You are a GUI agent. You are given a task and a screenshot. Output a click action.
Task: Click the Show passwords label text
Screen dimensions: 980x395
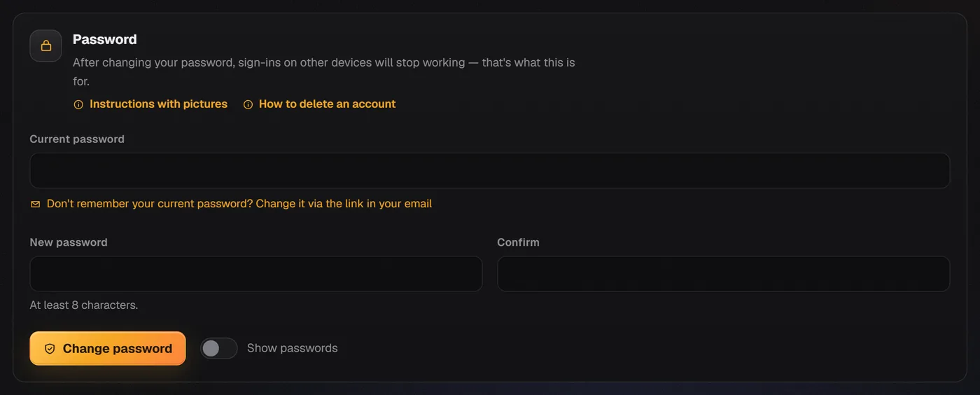point(293,348)
